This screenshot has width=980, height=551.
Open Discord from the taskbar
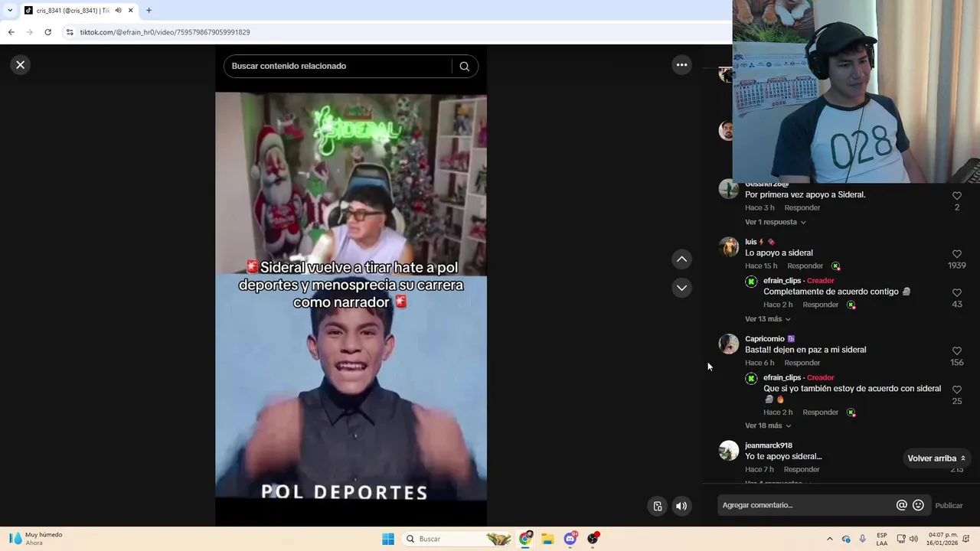pyautogui.click(x=570, y=539)
